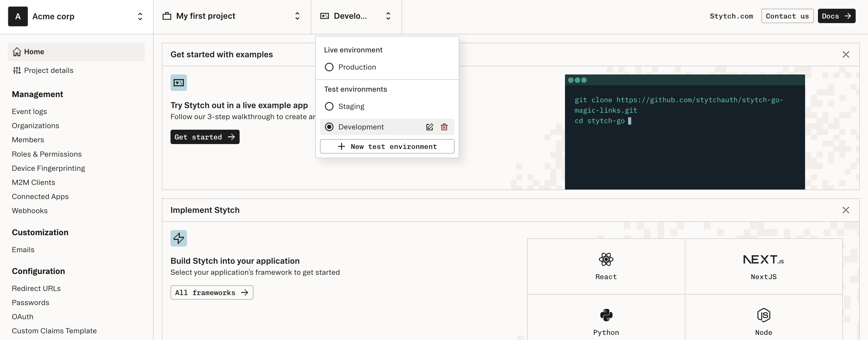868x340 pixels.
Task: Click the lightning bolt Implement Stytch icon
Action: 178,238
